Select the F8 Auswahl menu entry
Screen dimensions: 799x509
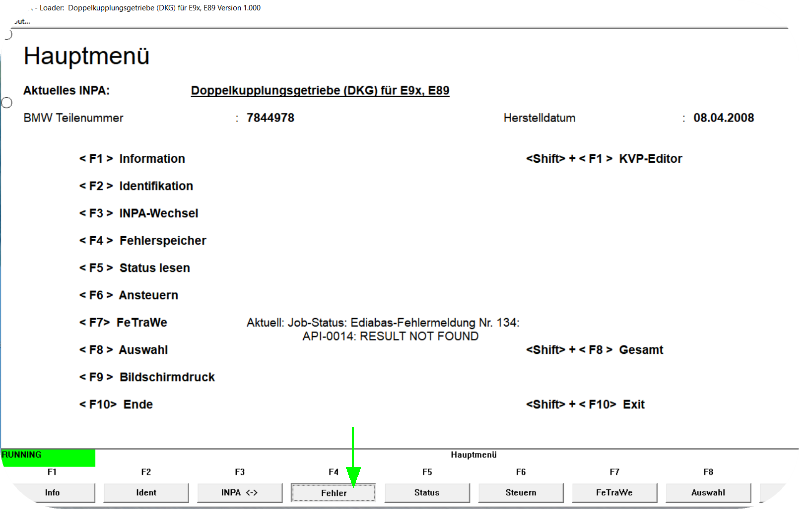(x=123, y=350)
